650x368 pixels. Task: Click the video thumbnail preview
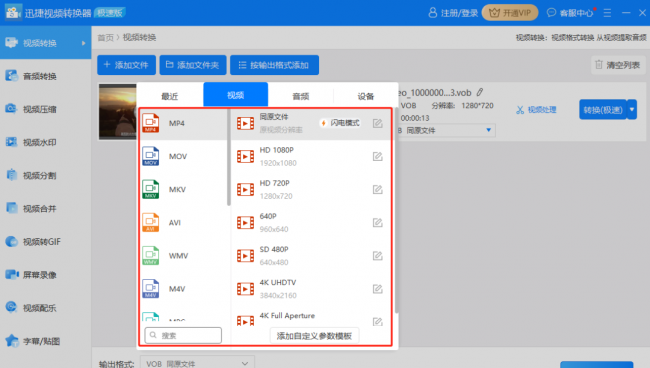click(x=117, y=112)
